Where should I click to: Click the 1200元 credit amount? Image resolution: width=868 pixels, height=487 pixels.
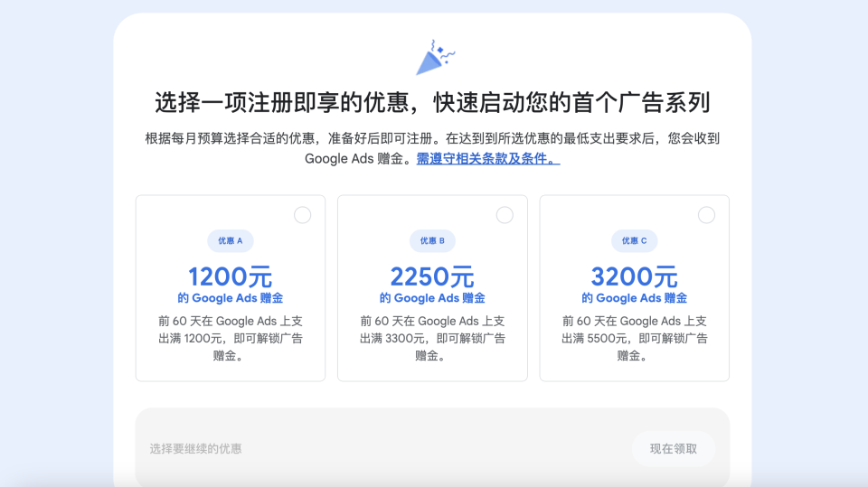coord(231,276)
